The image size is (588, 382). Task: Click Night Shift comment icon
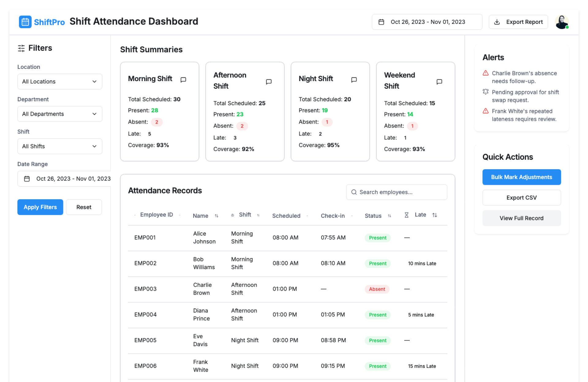point(354,80)
